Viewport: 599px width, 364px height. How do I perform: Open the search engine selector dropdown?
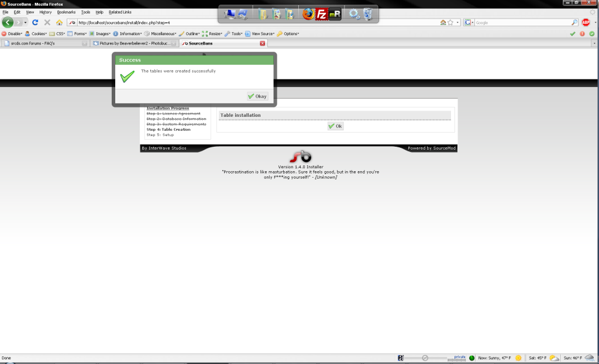click(x=469, y=23)
